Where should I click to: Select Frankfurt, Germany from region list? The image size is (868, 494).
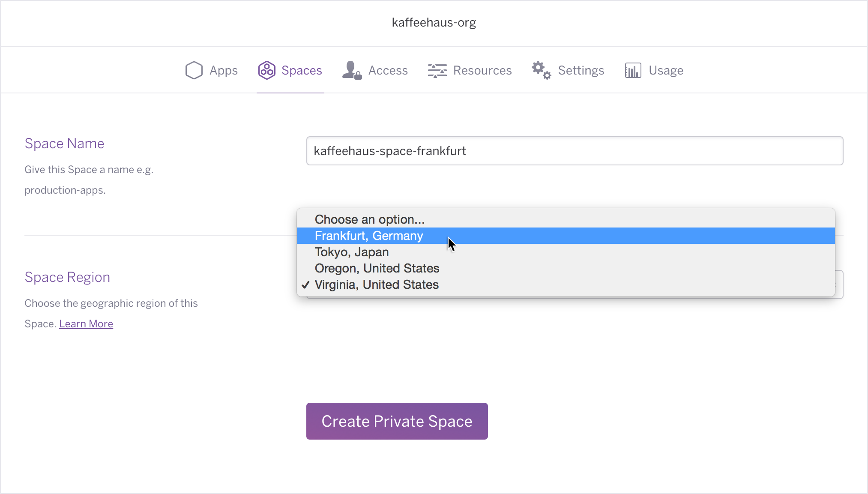click(x=369, y=236)
